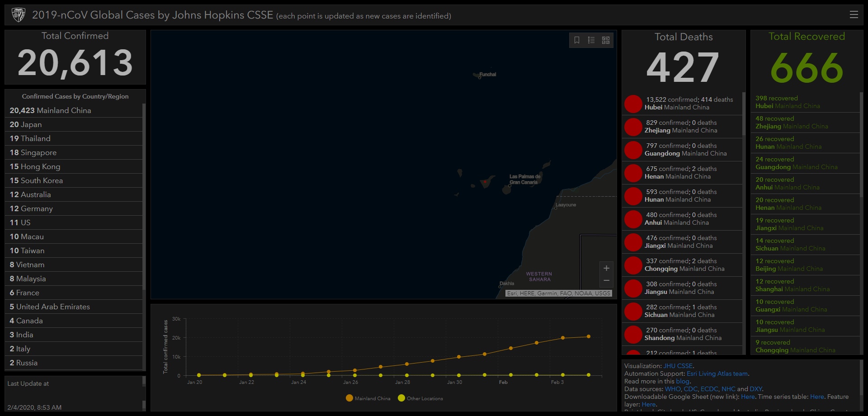The height and width of the screenshot is (416, 868).
Task: Show the map legend list
Action: tap(591, 40)
